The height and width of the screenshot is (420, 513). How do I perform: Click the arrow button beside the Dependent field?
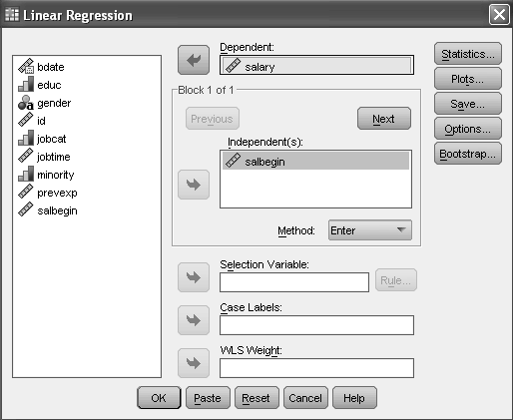[194, 60]
